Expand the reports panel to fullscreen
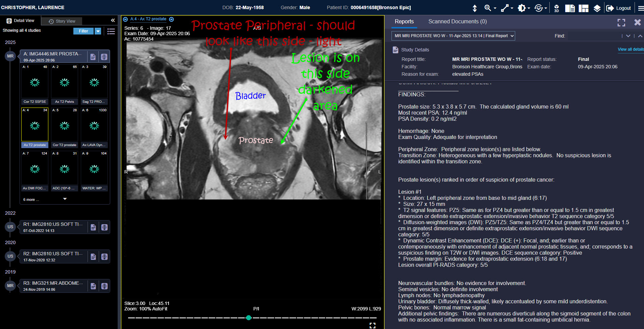The width and height of the screenshot is (644, 329). pyautogui.click(x=621, y=22)
